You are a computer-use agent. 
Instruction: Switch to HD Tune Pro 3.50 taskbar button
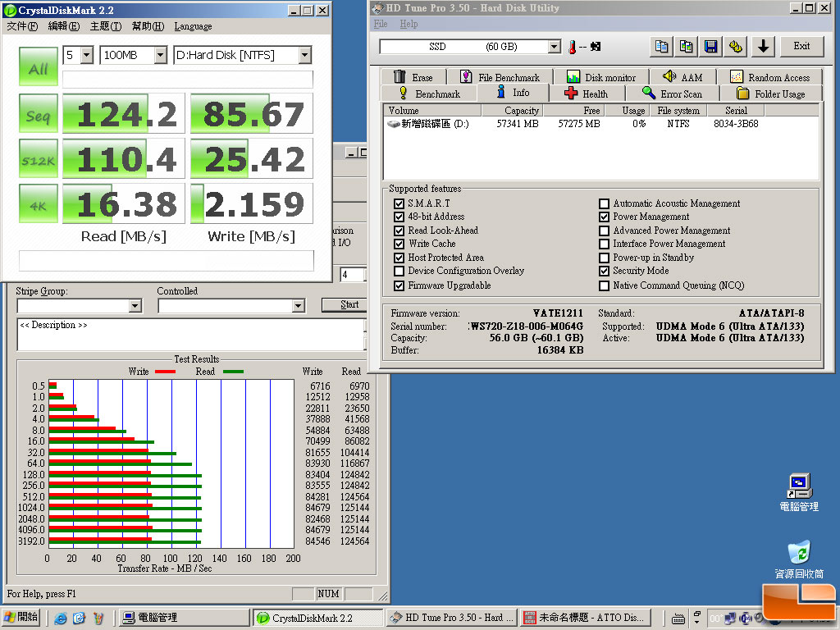452,618
